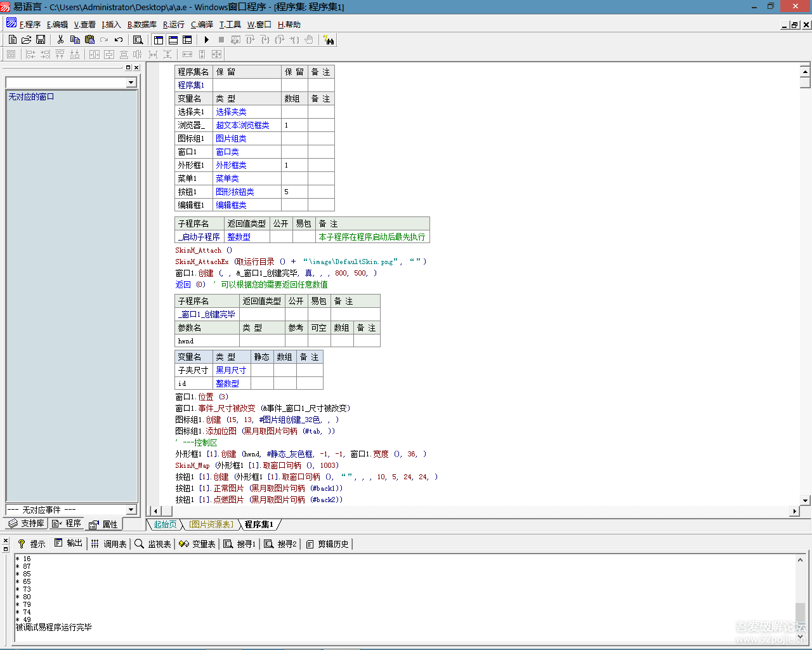The width and height of the screenshot is (812, 650).
Task: Open the 搜寻1 tab
Action: click(240, 544)
